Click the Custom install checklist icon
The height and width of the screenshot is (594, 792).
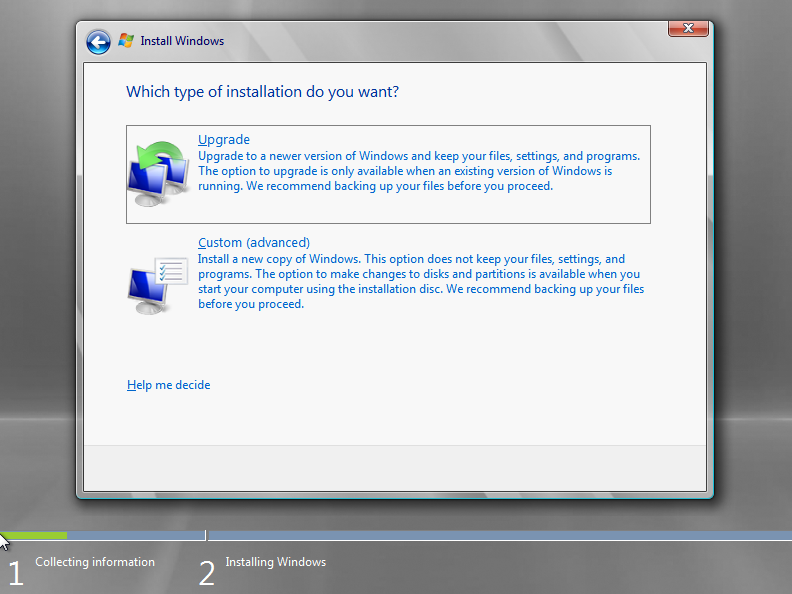pos(158,285)
